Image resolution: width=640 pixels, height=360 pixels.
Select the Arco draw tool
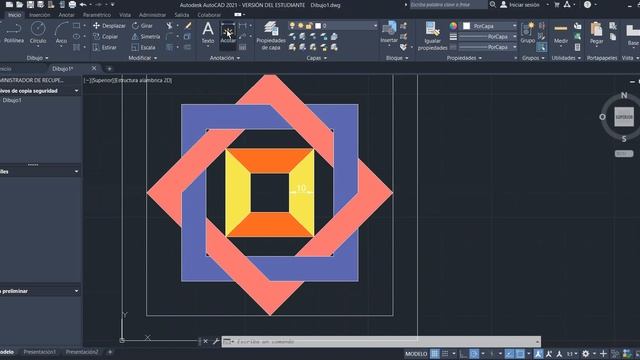coord(61,33)
